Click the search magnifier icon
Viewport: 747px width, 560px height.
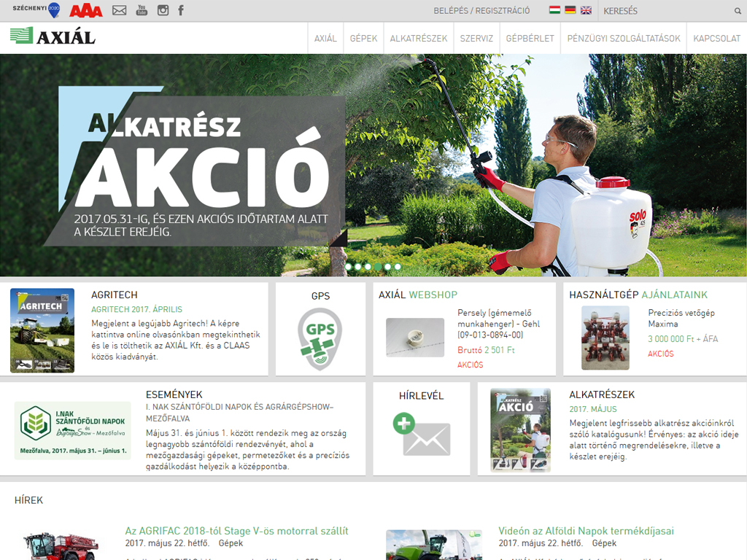[x=738, y=11]
